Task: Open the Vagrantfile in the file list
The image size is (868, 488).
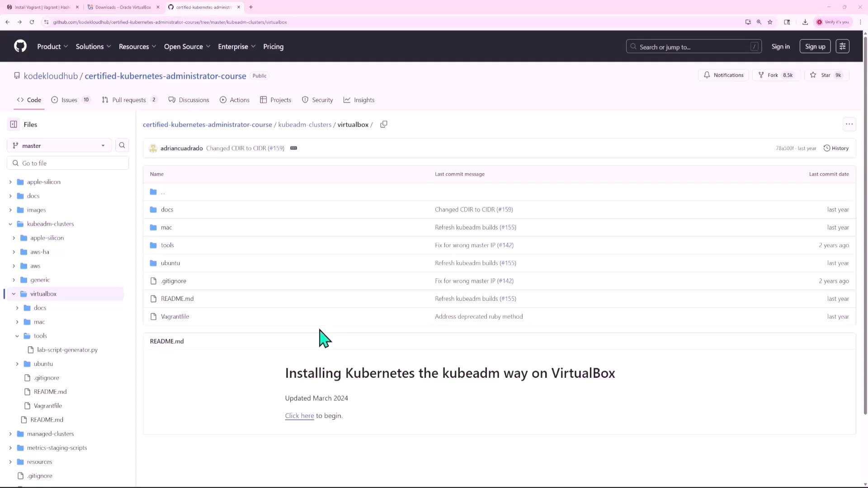Action: [175, 316]
